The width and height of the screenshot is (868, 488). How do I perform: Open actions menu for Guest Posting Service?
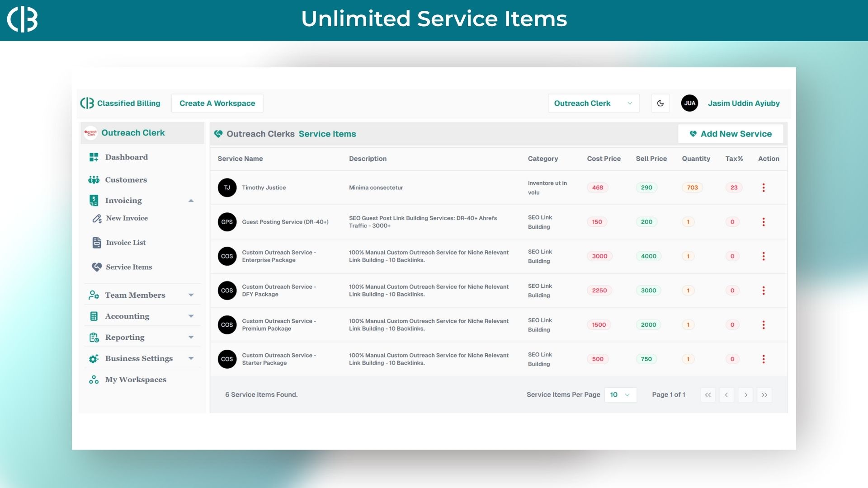(x=764, y=222)
